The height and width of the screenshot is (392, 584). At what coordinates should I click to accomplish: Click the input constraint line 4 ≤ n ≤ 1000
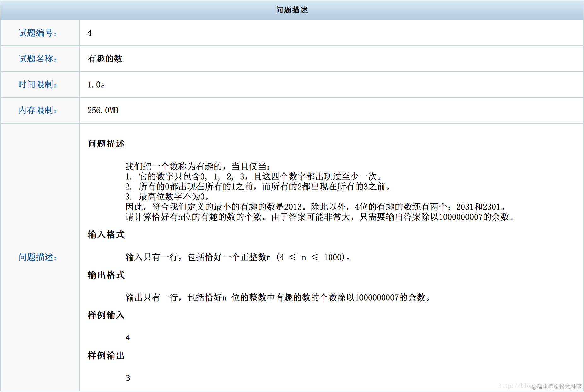pyautogui.click(x=238, y=257)
